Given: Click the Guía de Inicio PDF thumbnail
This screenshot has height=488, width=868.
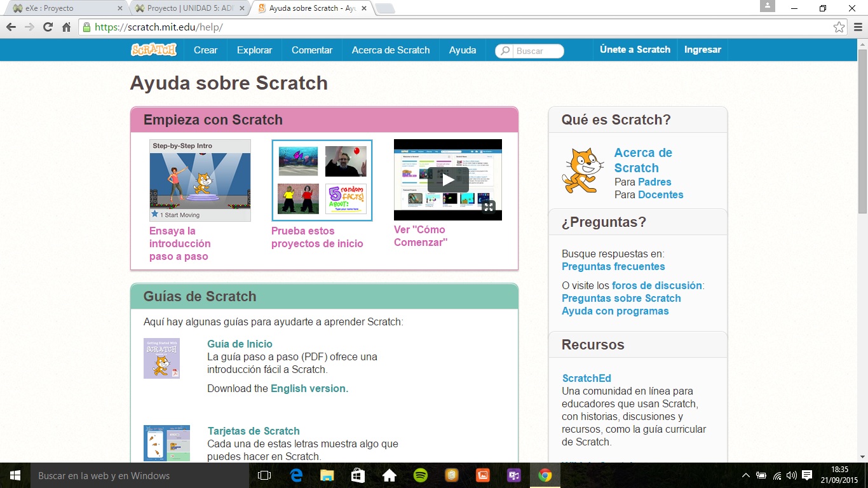Looking at the screenshot, I should pos(161,358).
